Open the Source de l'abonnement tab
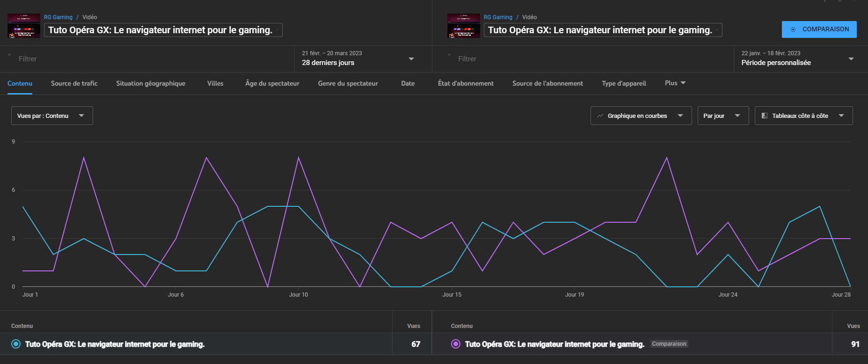This screenshot has height=364, width=868. pyautogui.click(x=547, y=83)
